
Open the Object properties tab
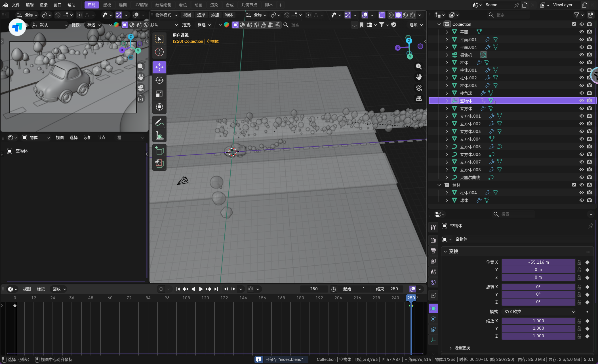[433, 308]
